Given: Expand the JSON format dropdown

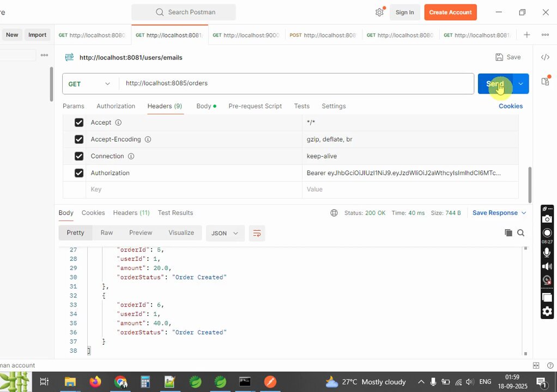Looking at the screenshot, I should 225,233.
